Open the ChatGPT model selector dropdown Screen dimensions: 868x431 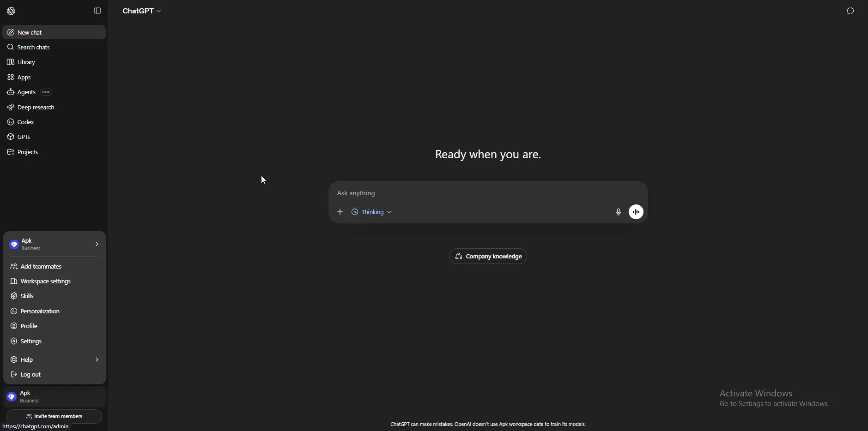click(142, 11)
